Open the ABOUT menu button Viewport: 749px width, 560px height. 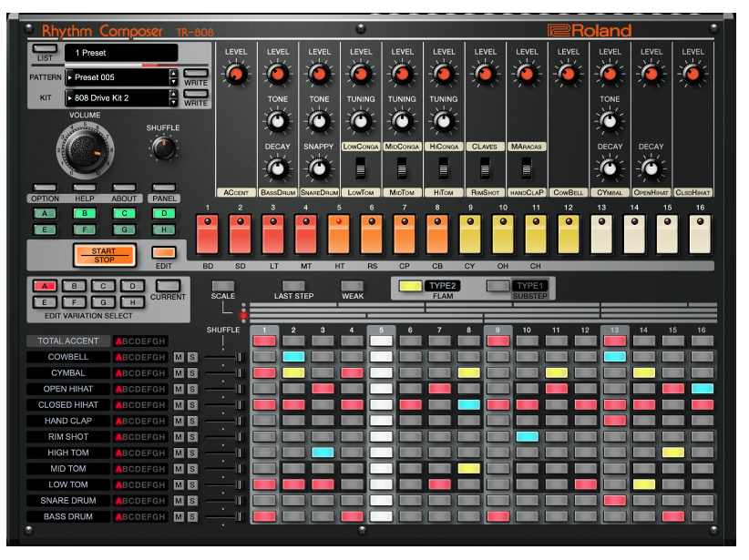124,188
